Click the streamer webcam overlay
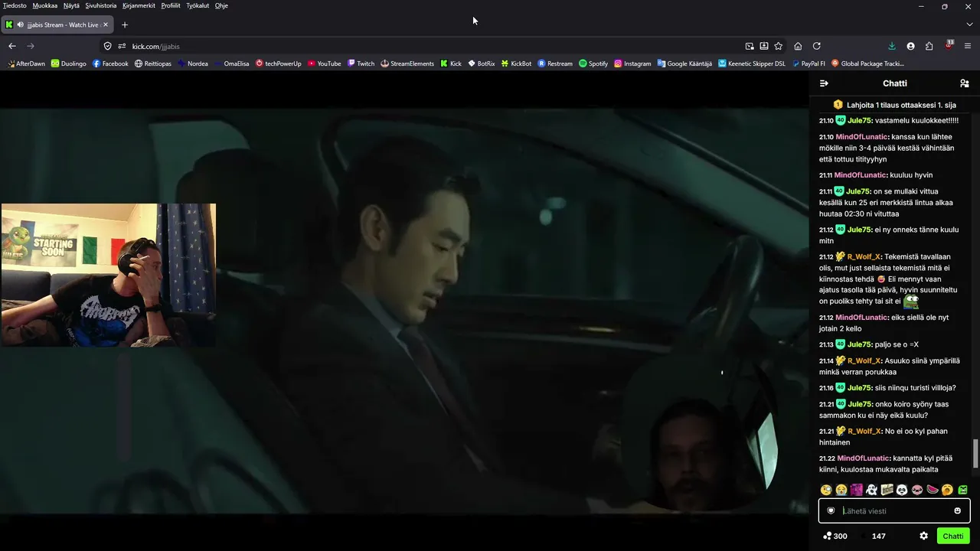 click(109, 275)
